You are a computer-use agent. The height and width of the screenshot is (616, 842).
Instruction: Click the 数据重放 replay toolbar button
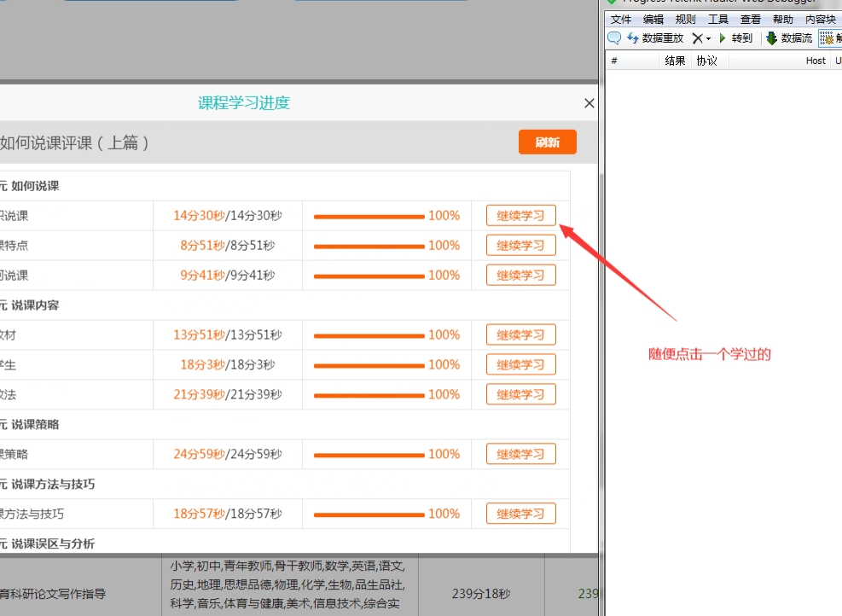[656, 38]
